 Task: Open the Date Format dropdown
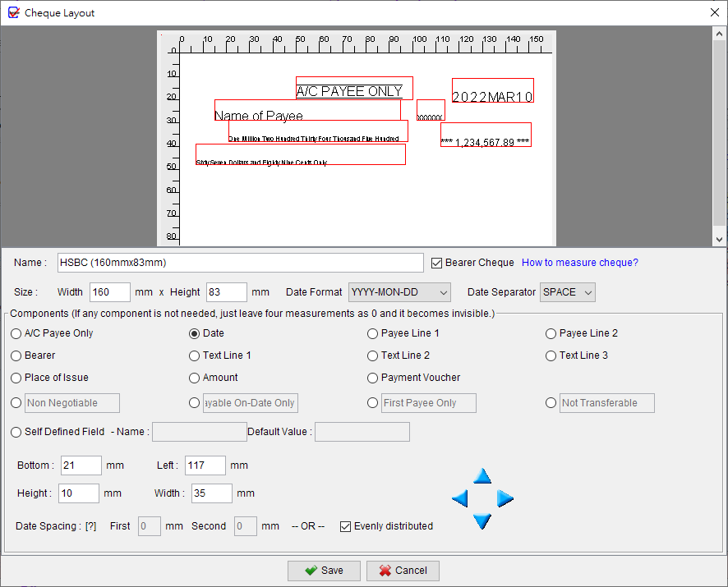click(442, 291)
